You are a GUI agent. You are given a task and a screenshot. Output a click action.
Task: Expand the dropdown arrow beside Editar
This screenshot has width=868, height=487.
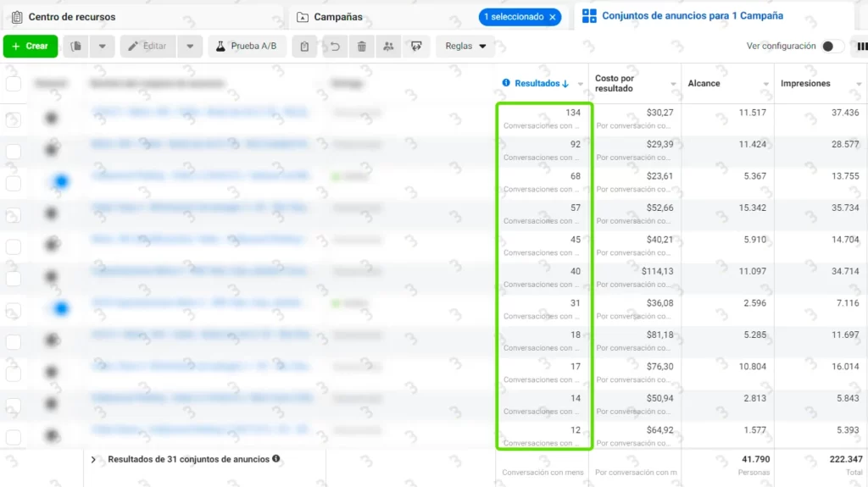tap(190, 47)
